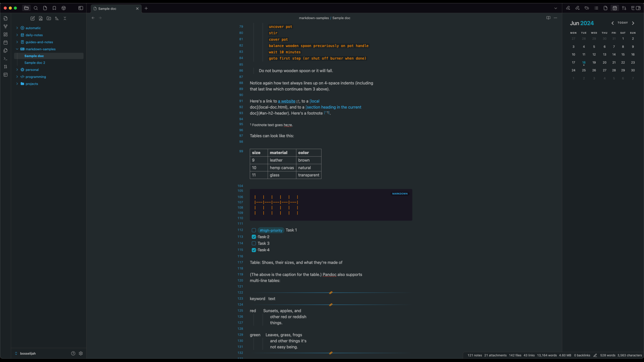The height and width of the screenshot is (362, 644).
Task: Open the outline panel list icon
Action: 596,8
